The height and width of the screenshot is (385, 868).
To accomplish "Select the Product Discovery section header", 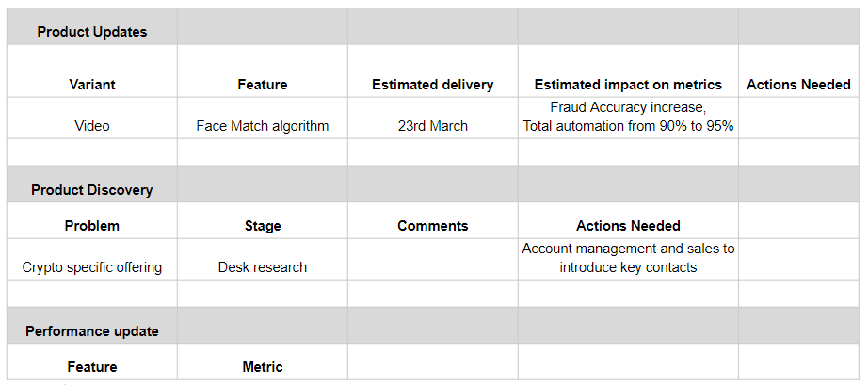I will [92, 190].
